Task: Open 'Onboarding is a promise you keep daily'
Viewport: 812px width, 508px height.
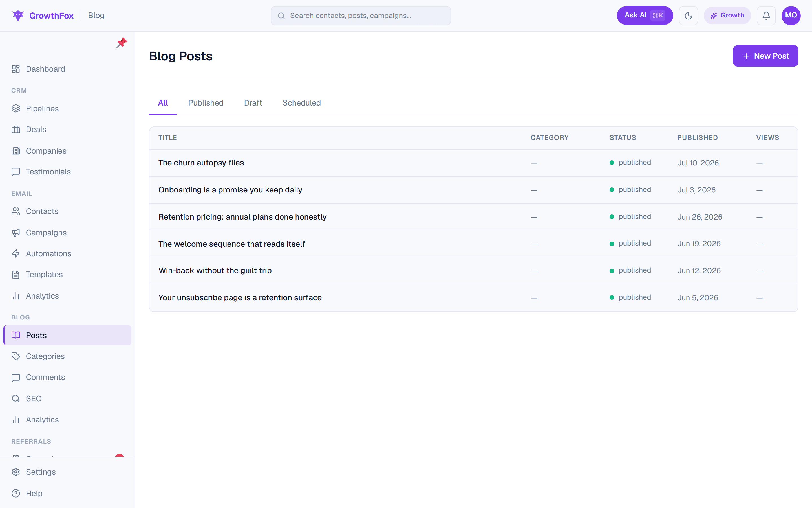Action: [x=230, y=190]
